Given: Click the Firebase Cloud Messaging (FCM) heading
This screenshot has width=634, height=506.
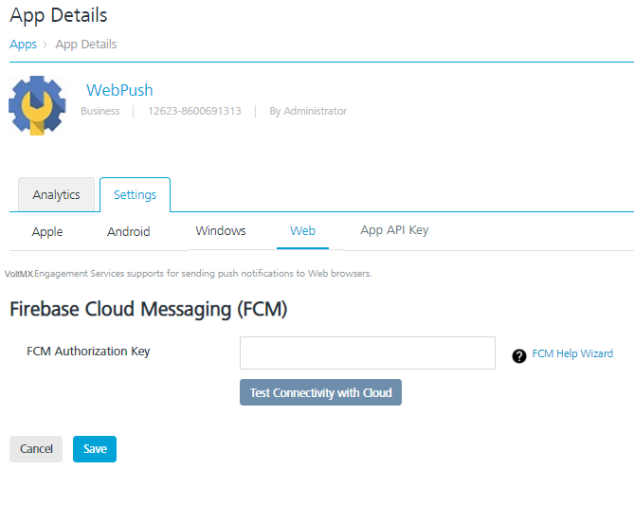Looking at the screenshot, I should [x=148, y=310].
